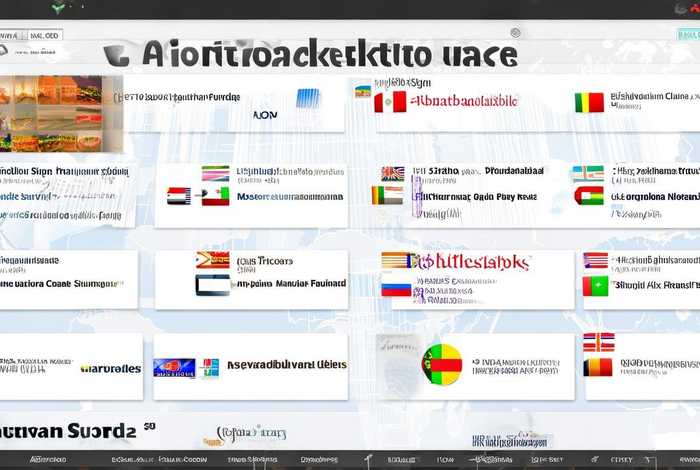
Task: Click the blue striped icon above AON
Action: (x=308, y=98)
